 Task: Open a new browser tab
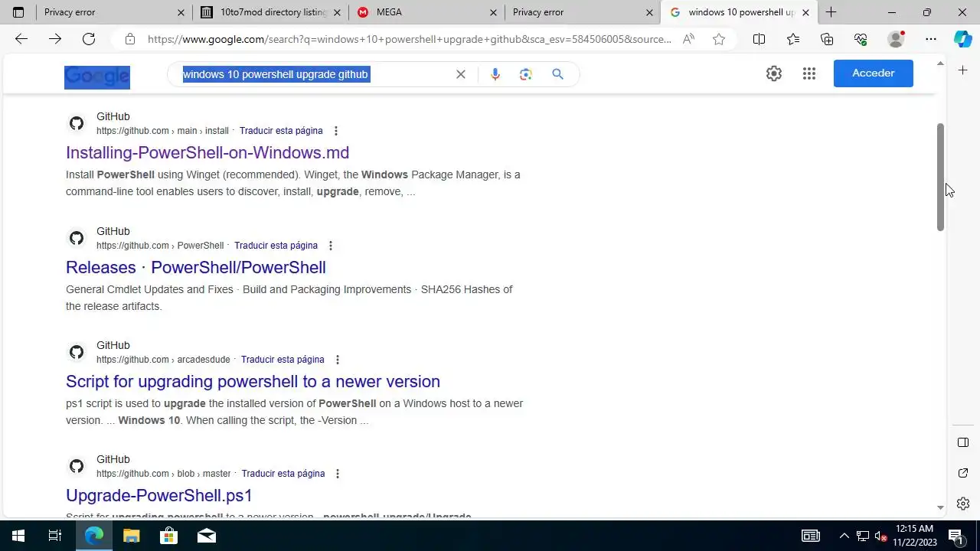831,12
